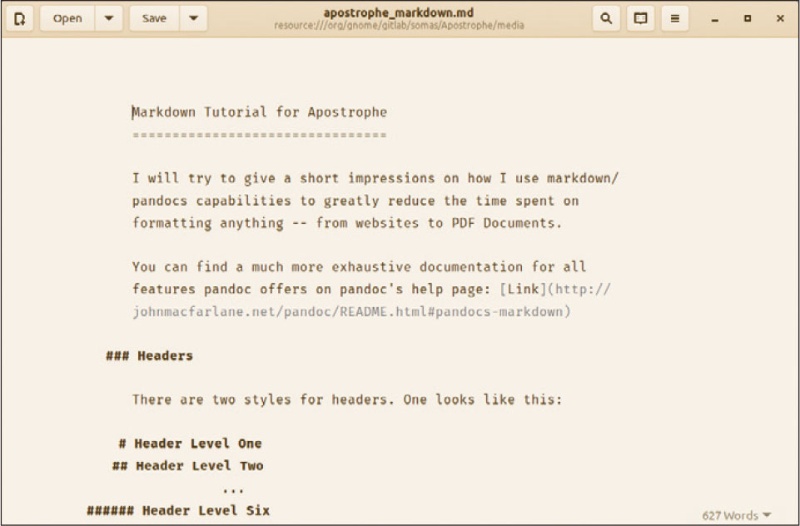Maximize the Apostrophe window

tap(747, 19)
